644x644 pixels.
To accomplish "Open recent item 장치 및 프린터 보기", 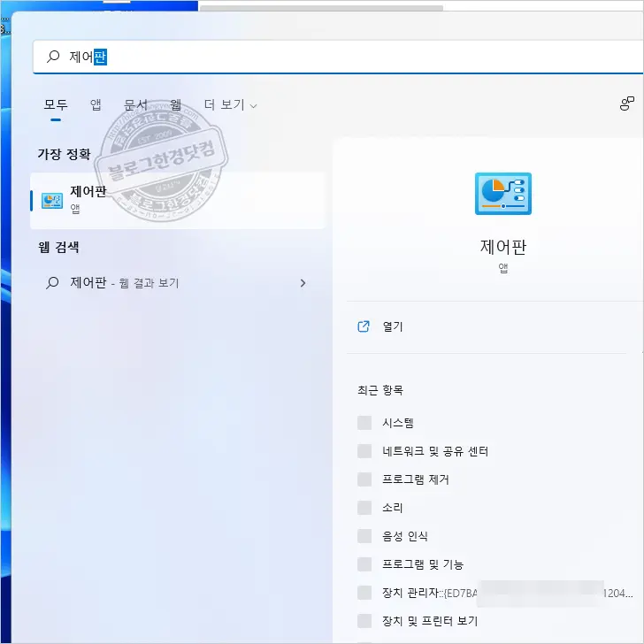I will tap(430, 621).
